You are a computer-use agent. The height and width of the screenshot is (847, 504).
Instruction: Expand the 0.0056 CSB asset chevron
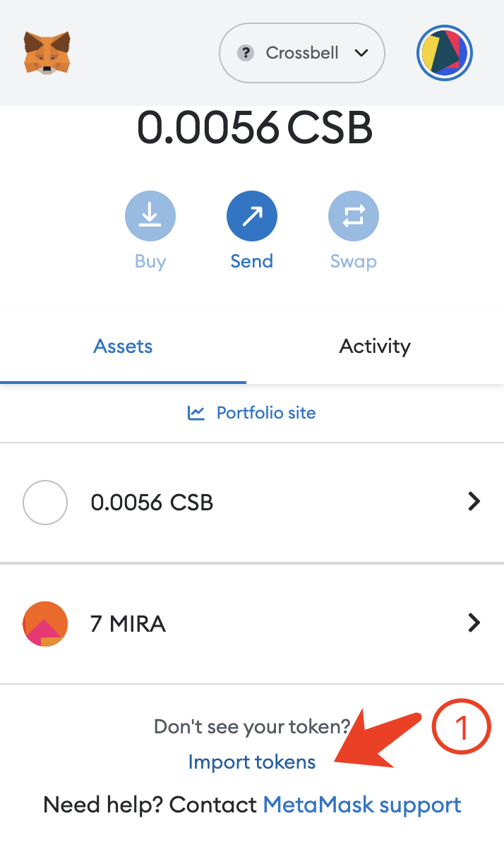coord(474,502)
